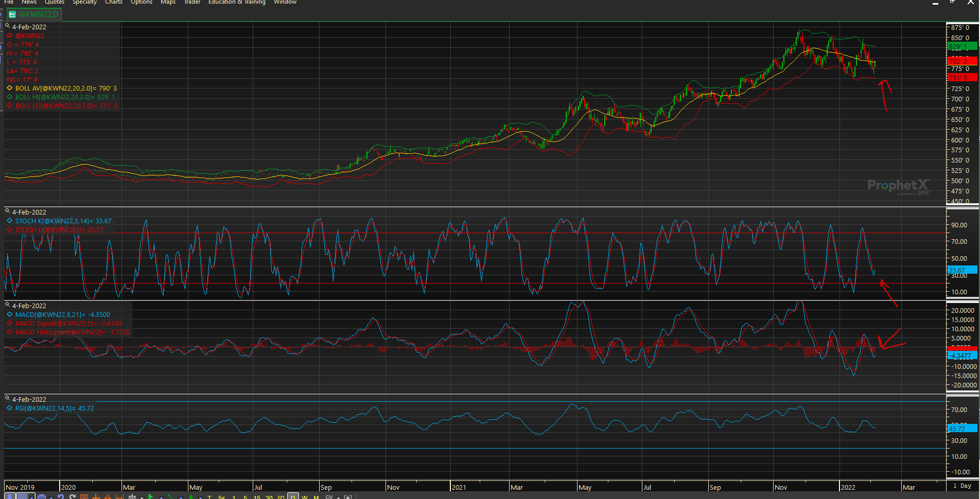Click the 'RSI[@KWN22,14,5]= 45.72' legend text
The width and height of the screenshot is (980, 499).
point(55,408)
